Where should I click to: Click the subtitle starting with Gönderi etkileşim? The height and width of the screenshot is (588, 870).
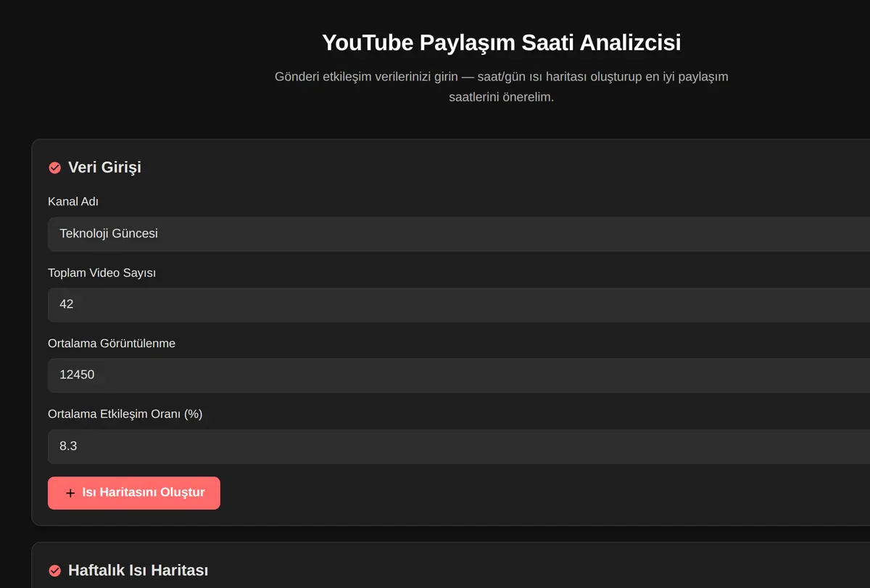[502, 86]
